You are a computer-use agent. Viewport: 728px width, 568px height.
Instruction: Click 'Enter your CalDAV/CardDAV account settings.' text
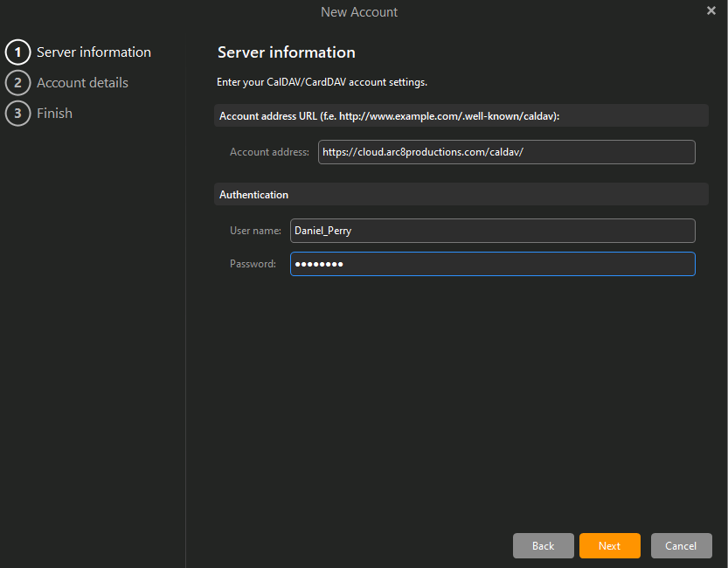322,82
